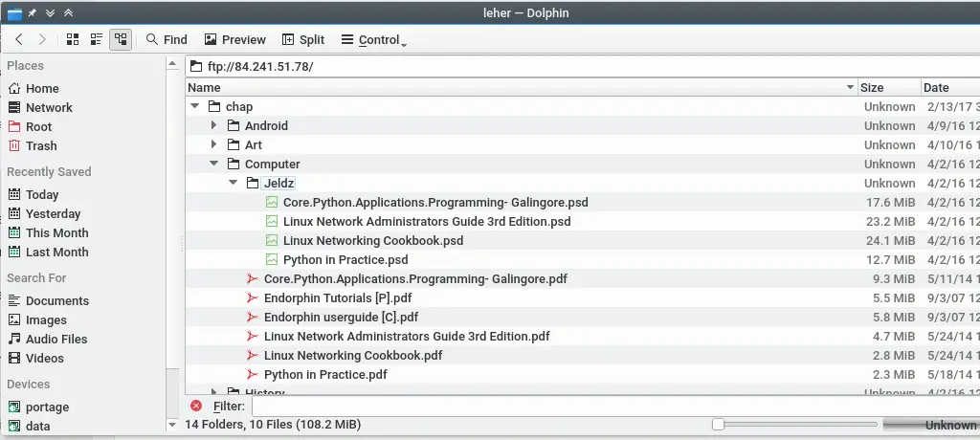980x440 pixels.
Task: Expand the Art folder
Action: pos(213,145)
